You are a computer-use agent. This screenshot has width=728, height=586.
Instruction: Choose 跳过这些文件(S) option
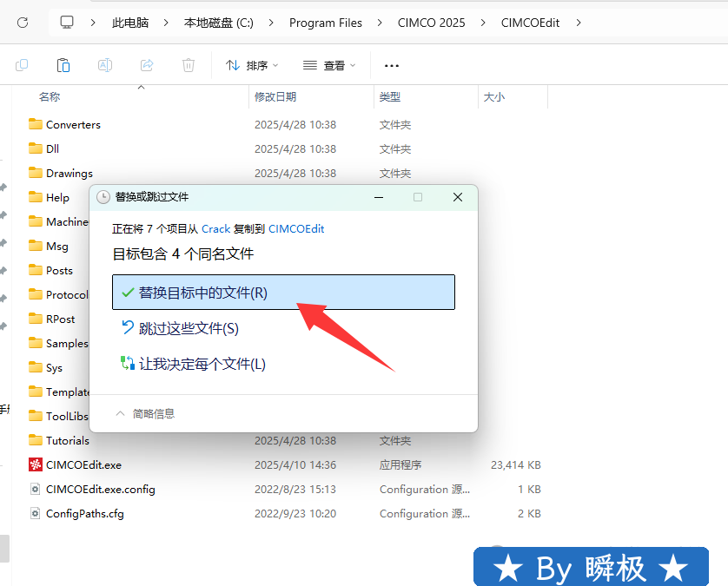pyautogui.click(x=188, y=328)
